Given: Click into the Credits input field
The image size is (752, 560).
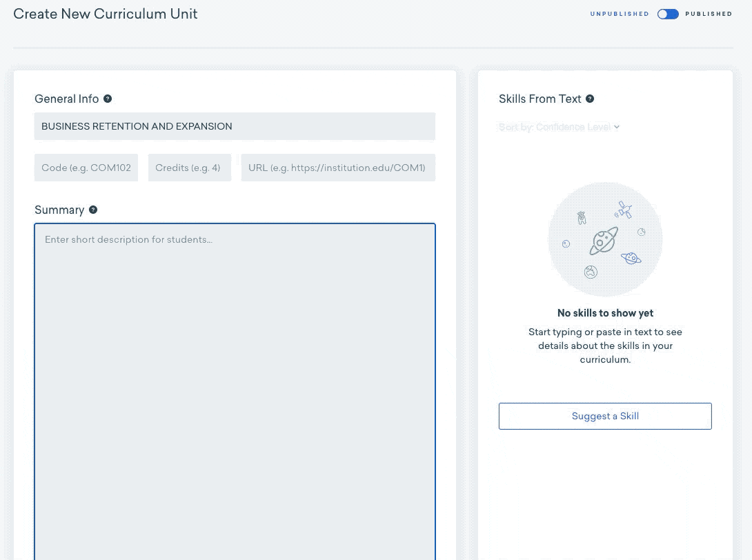Looking at the screenshot, I should coord(190,168).
